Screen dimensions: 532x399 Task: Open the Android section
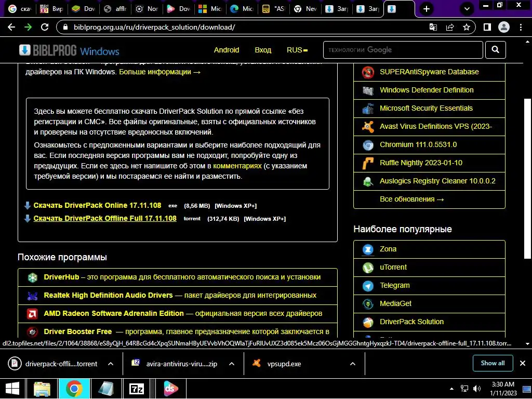coord(227,50)
